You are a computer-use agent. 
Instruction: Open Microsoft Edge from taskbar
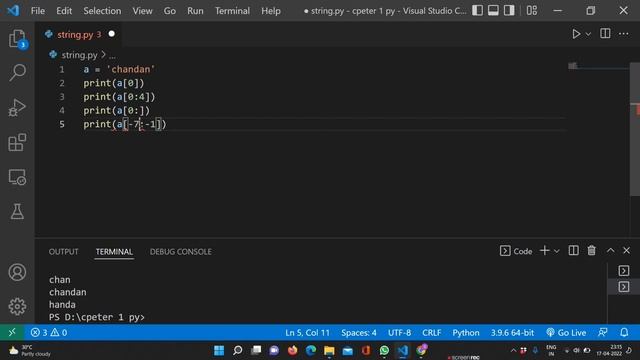click(x=311, y=351)
